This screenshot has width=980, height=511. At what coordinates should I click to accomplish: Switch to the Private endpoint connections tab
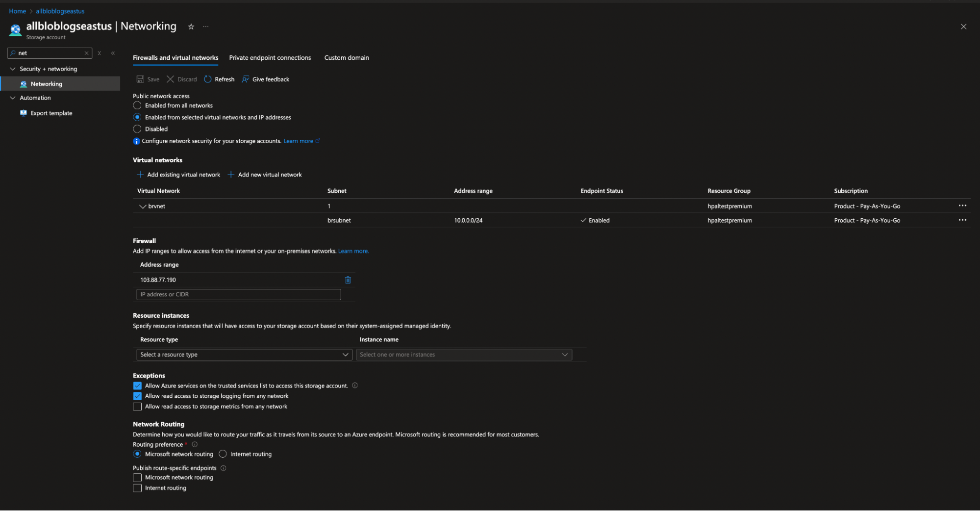pyautogui.click(x=270, y=57)
